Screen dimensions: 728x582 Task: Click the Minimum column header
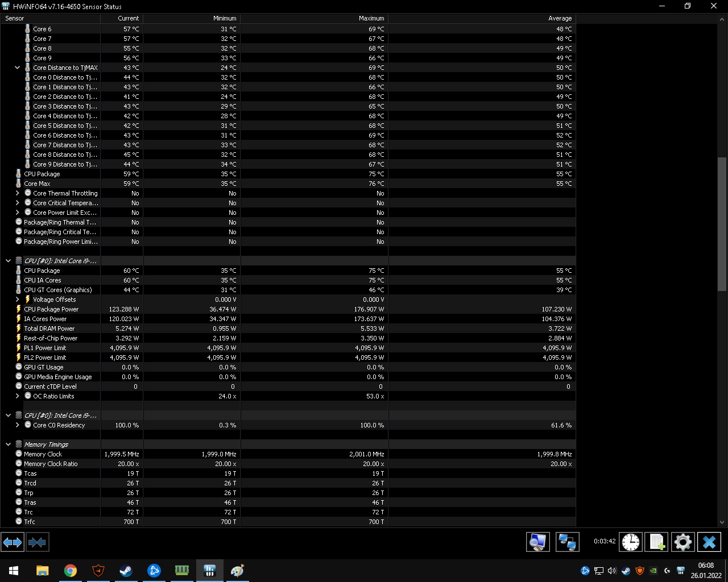(x=192, y=18)
